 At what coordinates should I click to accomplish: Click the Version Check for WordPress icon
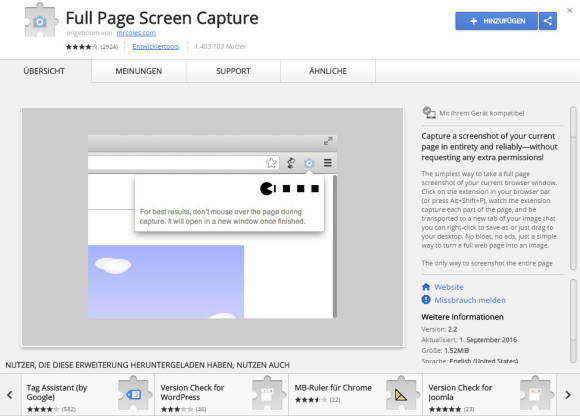268,394
